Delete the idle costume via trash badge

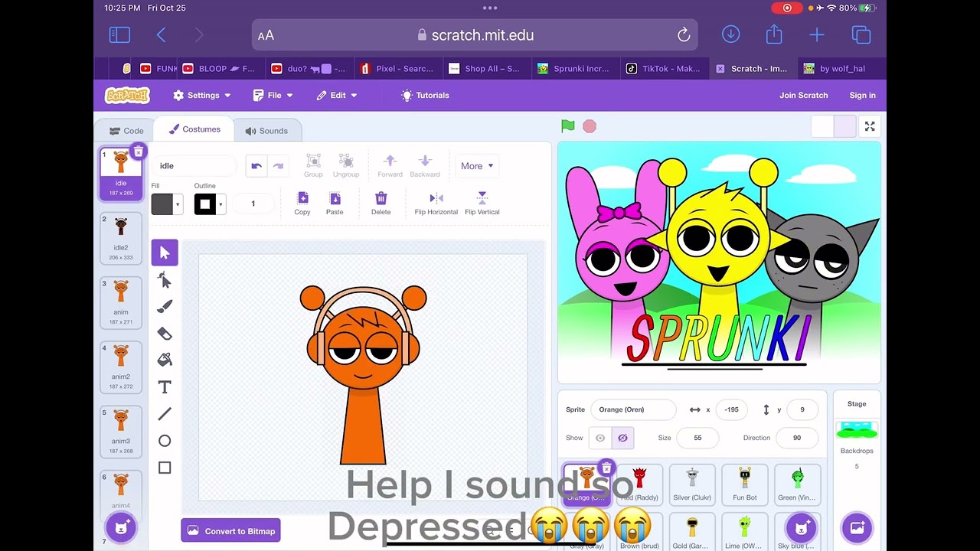138,152
